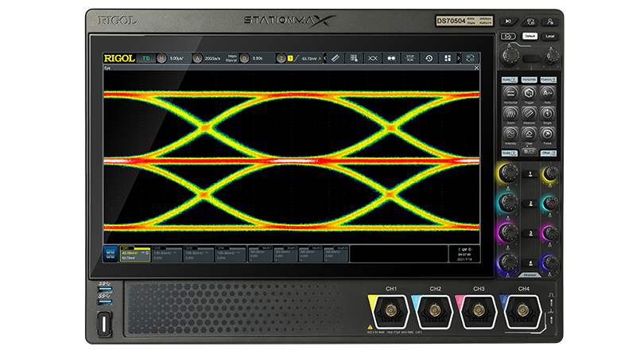The image size is (644, 350).
Task: Open the window layout grid icon
Action: (x=448, y=58)
